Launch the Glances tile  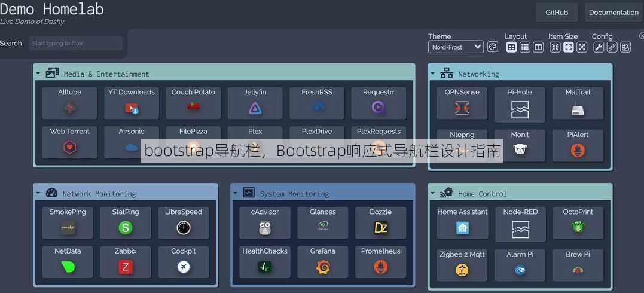pos(323,222)
